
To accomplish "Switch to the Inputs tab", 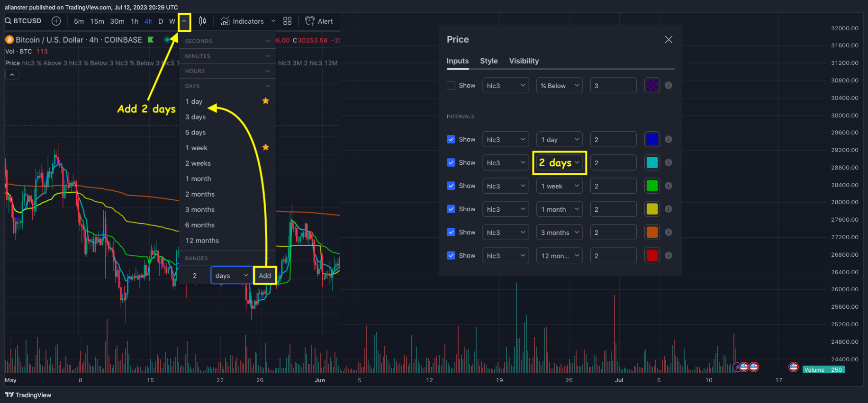I will (x=458, y=61).
